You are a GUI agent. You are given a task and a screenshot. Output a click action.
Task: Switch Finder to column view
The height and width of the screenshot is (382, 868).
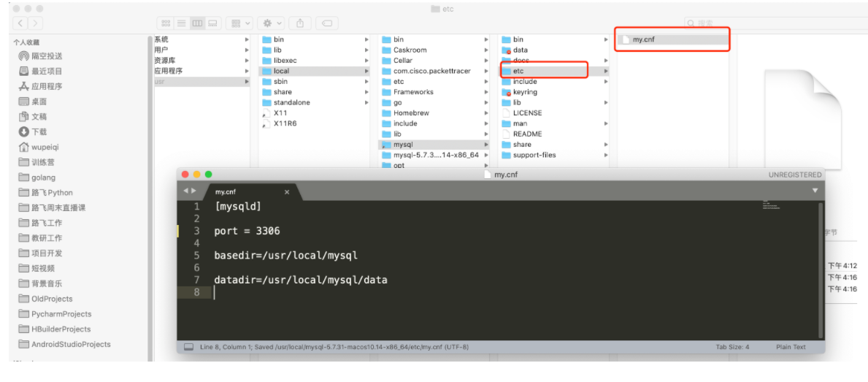(197, 23)
